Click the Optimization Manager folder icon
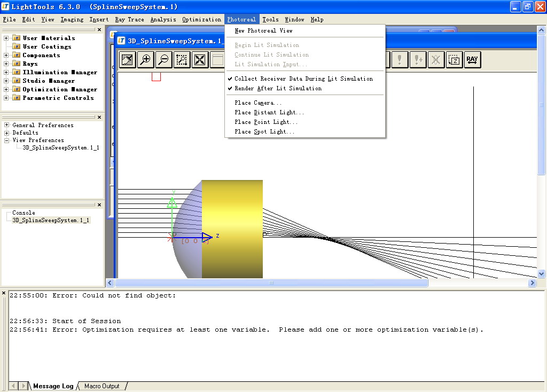 (16, 89)
